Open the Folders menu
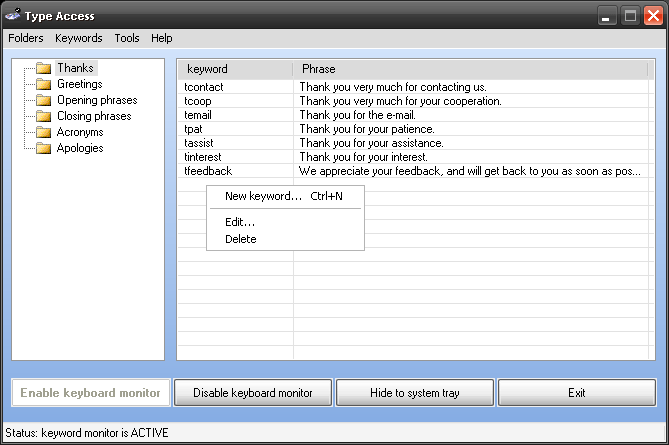This screenshot has height=445, width=669. [x=26, y=38]
